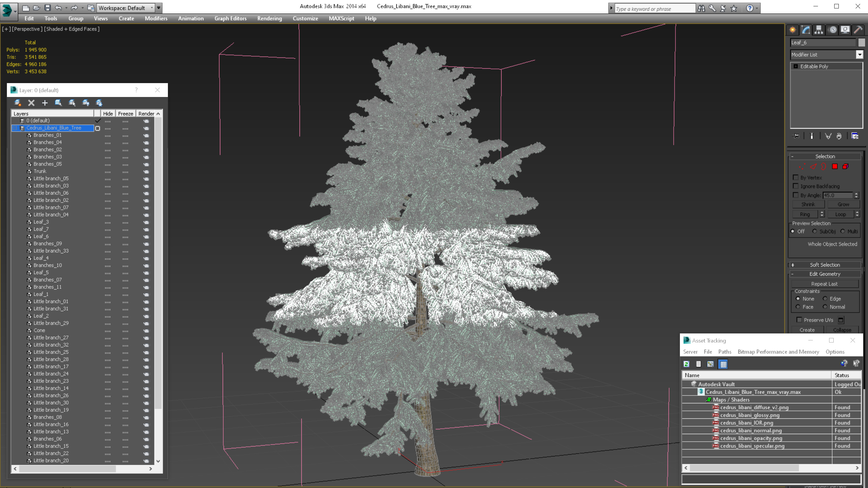Open the Rendering menu

tap(269, 18)
